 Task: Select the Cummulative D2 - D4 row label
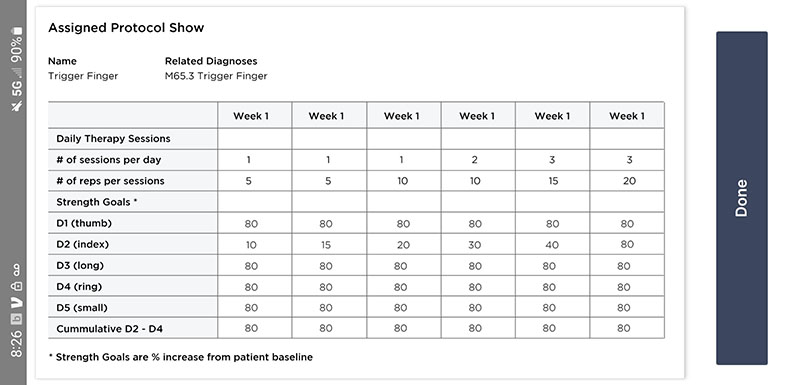pyautogui.click(x=109, y=329)
